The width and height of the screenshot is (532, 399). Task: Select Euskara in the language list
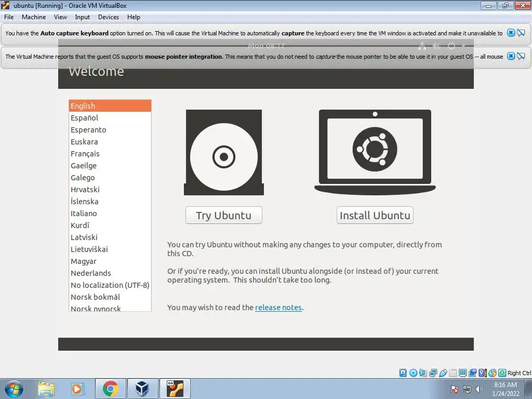(110, 141)
